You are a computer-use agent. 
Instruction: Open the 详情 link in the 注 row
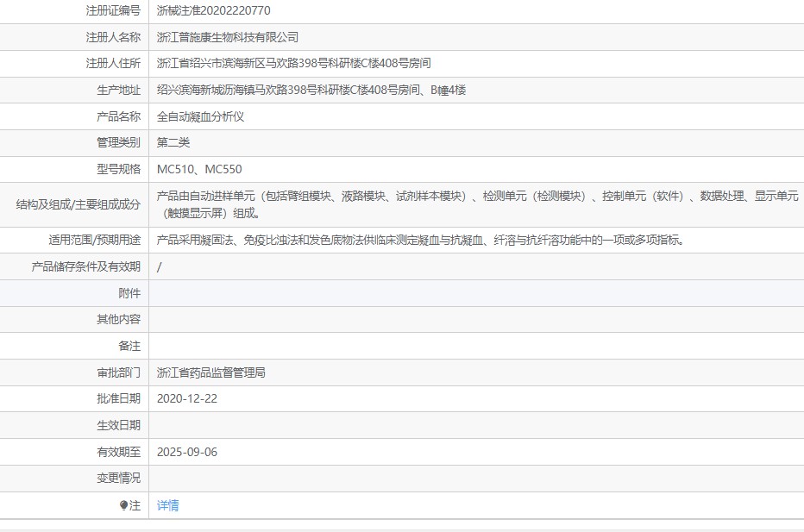pyautogui.click(x=167, y=505)
